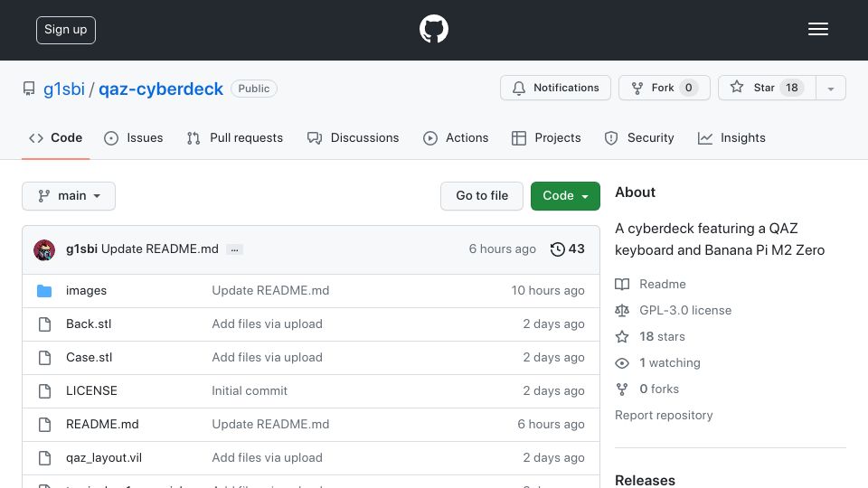This screenshot has height=488, width=868.
Task: Click the repository book icon beside g1sbi
Action: pos(29,89)
